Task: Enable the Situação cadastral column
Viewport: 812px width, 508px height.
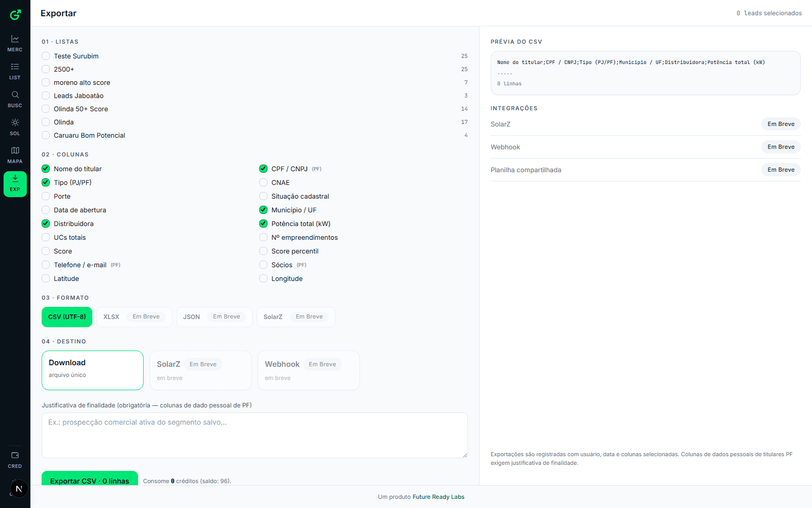Action: (x=263, y=196)
